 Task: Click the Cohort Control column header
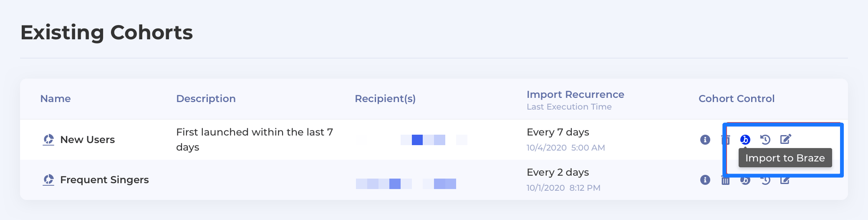737,99
